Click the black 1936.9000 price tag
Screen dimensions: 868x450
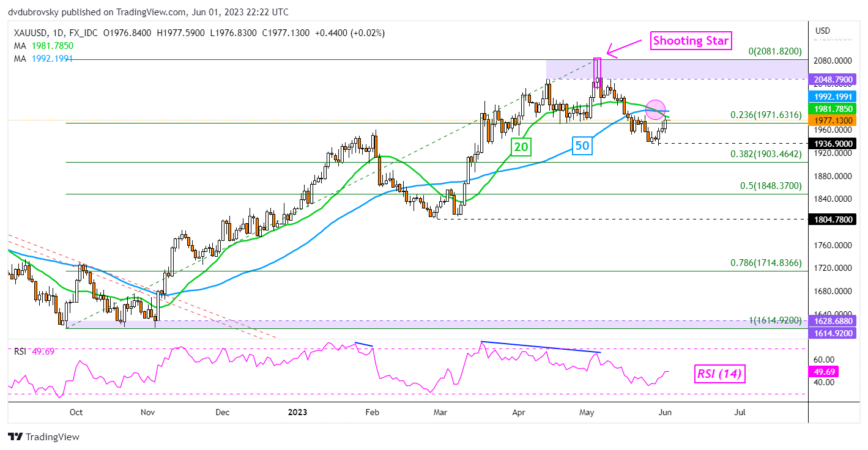click(x=834, y=143)
